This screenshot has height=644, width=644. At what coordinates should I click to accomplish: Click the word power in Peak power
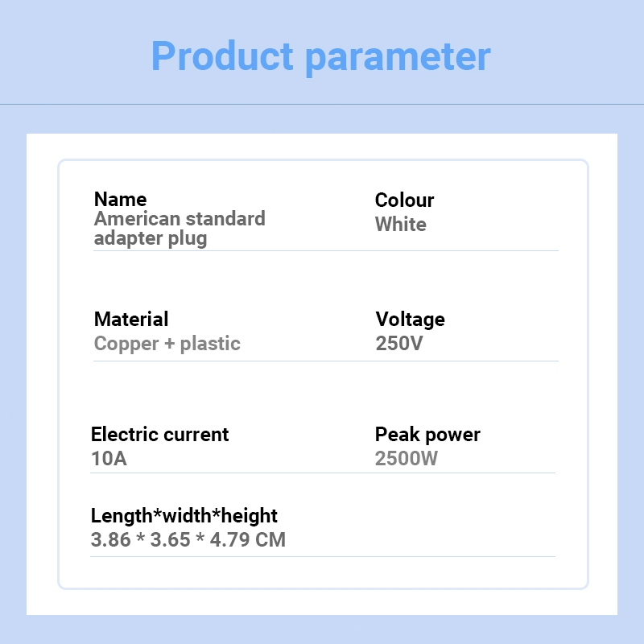[x=453, y=436]
